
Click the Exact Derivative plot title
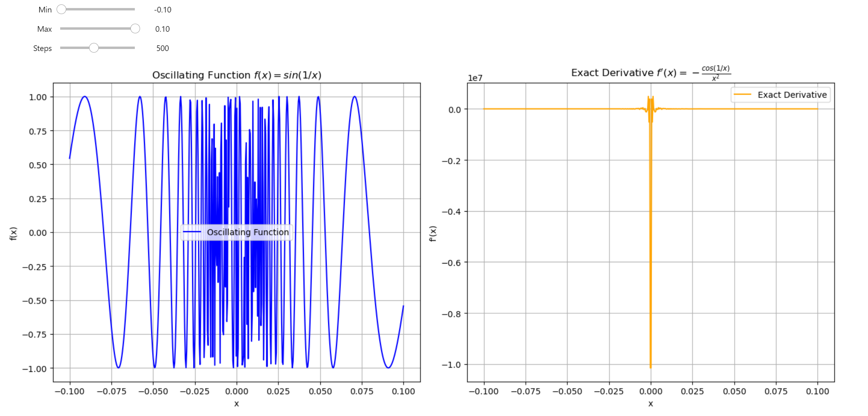(x=651, y=73)
